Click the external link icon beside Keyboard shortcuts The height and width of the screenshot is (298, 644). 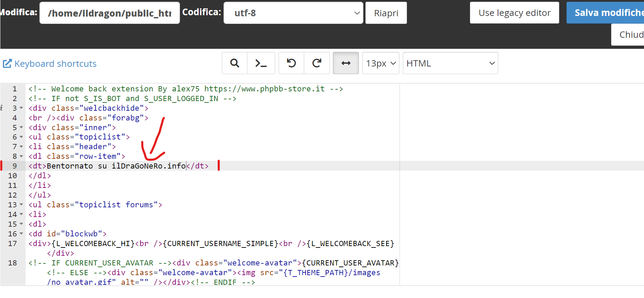click(7, 64)
